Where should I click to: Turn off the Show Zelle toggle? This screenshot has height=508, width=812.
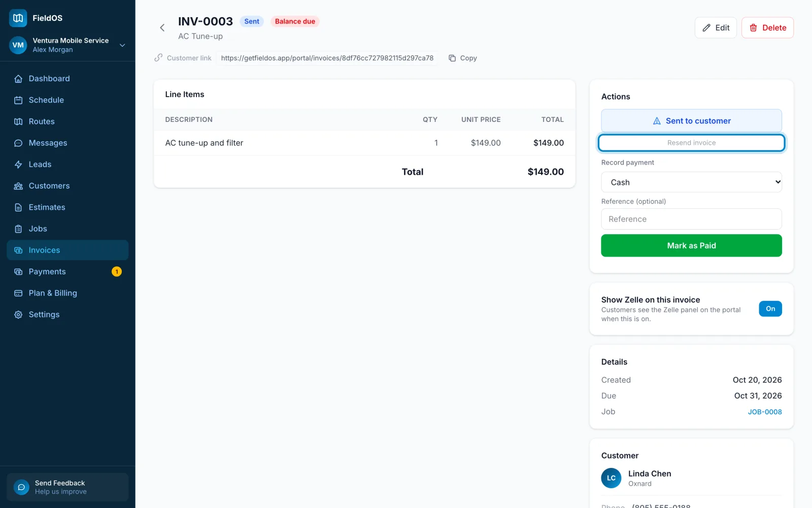pos(770,309)
